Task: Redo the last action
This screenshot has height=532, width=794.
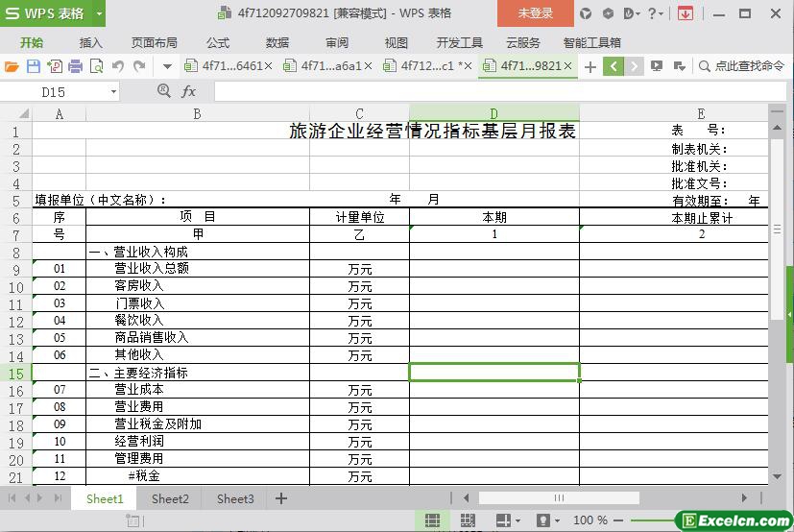Action: coord(139,66)
